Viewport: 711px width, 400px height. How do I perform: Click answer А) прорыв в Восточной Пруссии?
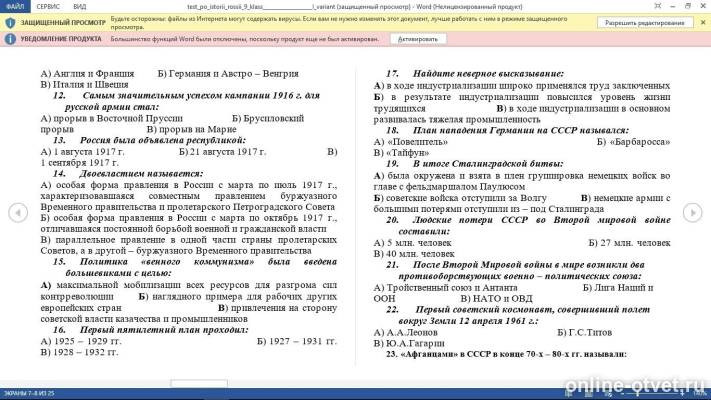click(x=112, y=118)
